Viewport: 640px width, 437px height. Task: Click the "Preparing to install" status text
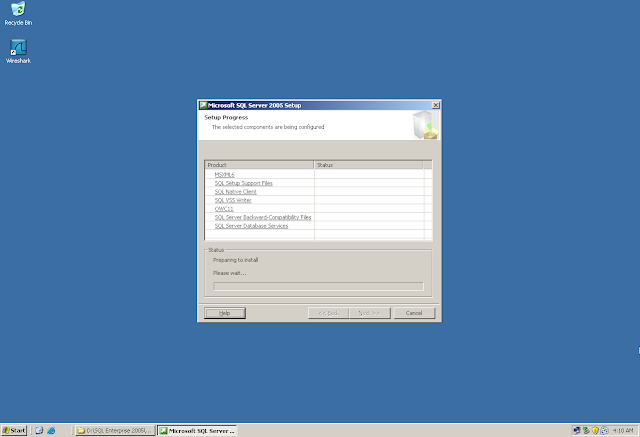coord(236,260)
